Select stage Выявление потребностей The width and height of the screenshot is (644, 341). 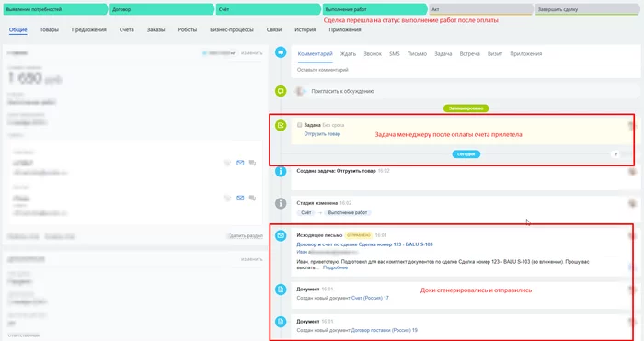pyautogui.click(x=55, y=9)
